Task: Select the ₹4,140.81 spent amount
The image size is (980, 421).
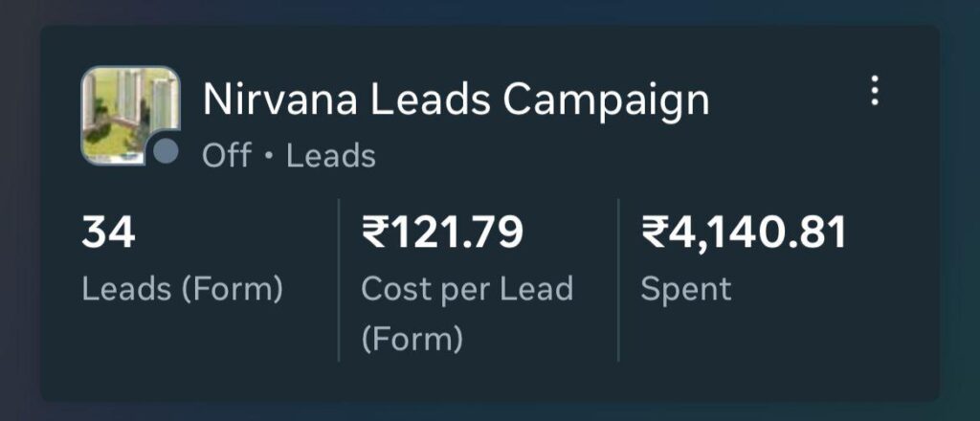Action: tap(744, 233)
